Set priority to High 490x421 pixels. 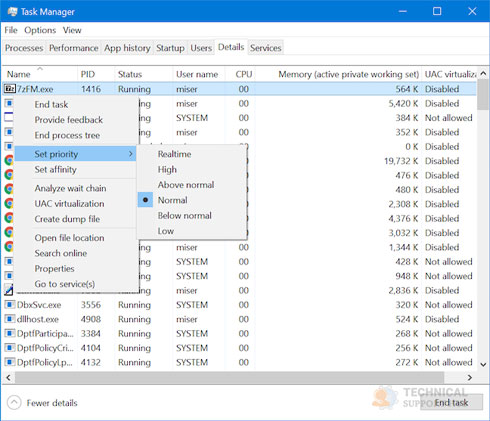pos(167,169)
